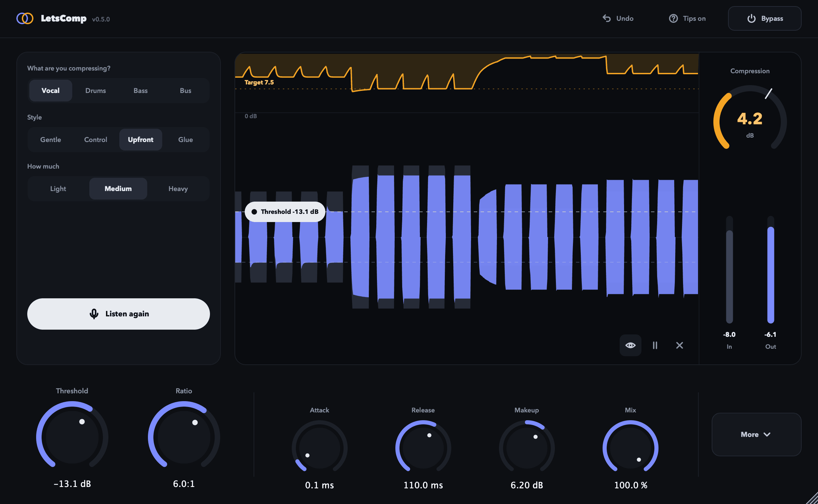The image size is (818, 504).
Task: Select the Bass source type
Action: point(140,91)
